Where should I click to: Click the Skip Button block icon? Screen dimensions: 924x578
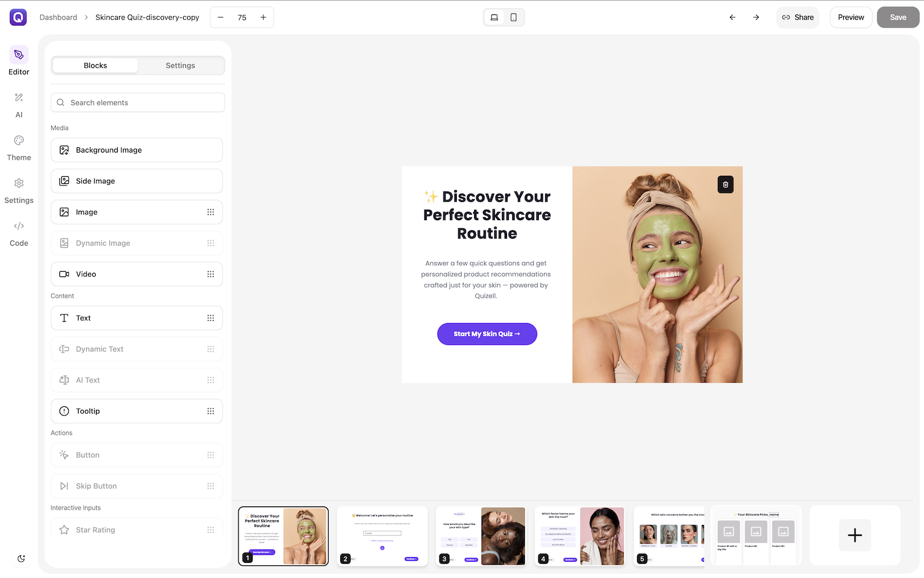(x=64, y=486)
